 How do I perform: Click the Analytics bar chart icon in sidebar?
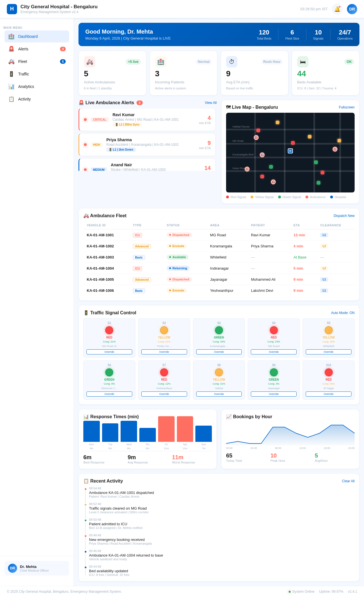(x=11, y=87)
